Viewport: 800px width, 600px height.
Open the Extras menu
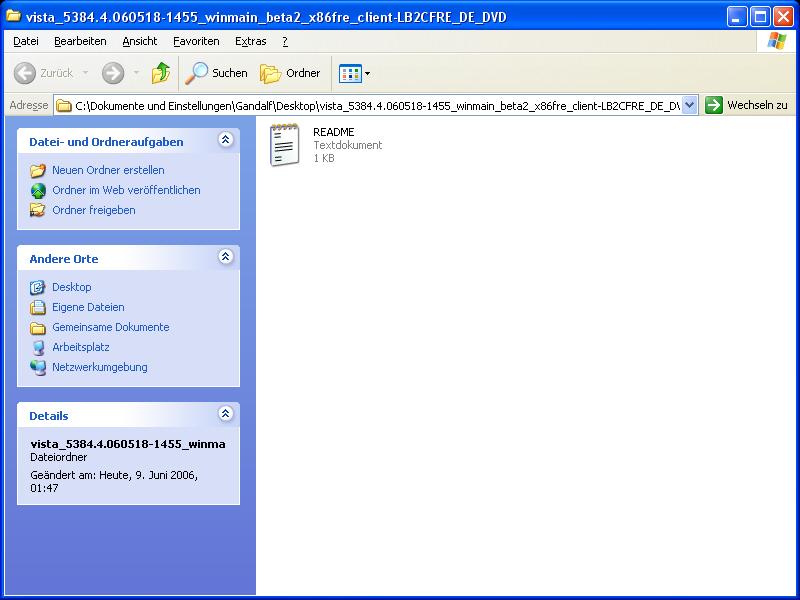[x=251, y=41]
